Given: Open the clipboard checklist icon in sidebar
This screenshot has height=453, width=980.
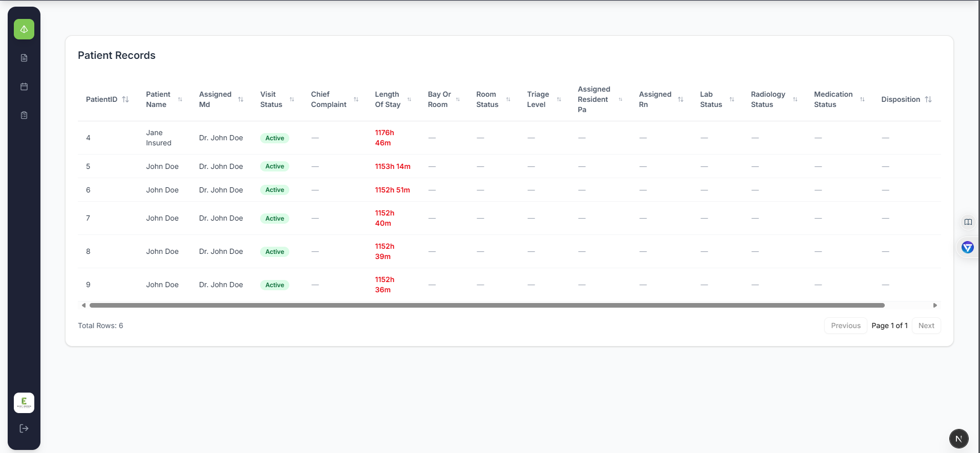Looking at the screenshot, I should pos(24,115).
